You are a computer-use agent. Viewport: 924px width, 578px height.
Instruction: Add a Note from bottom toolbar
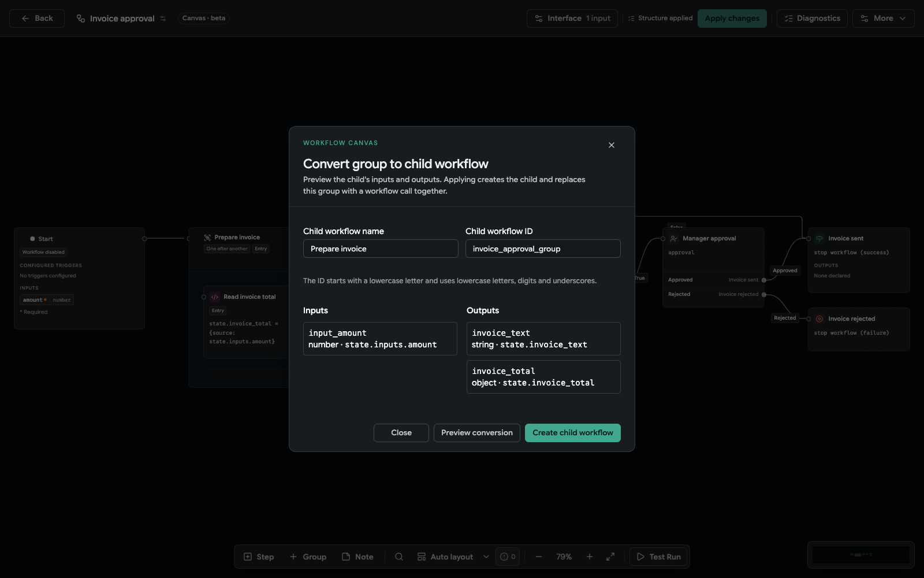coord(357,557)
